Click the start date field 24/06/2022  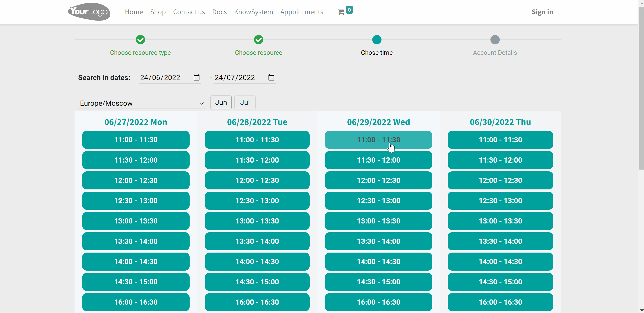pos(170,78)
